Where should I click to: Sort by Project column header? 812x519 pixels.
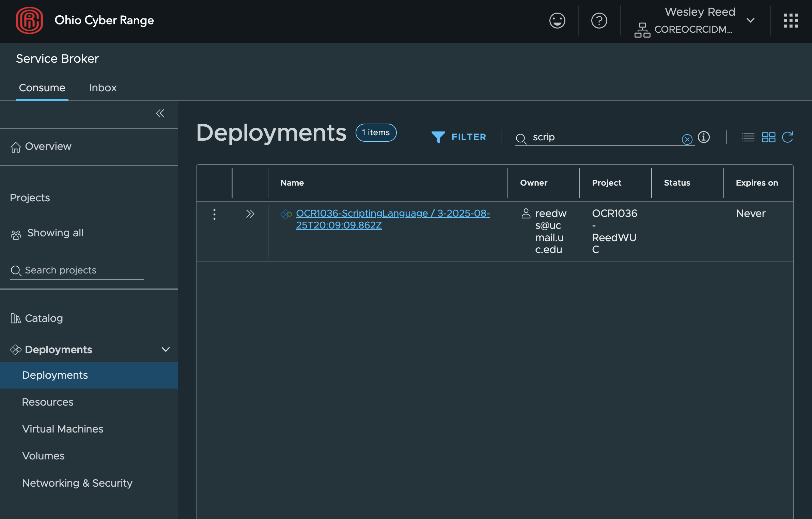tap(607, 183)
